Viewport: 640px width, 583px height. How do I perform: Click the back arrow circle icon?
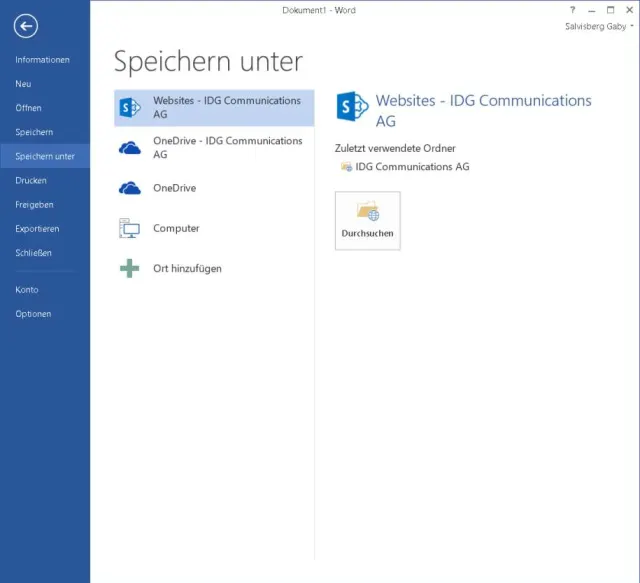26,27
